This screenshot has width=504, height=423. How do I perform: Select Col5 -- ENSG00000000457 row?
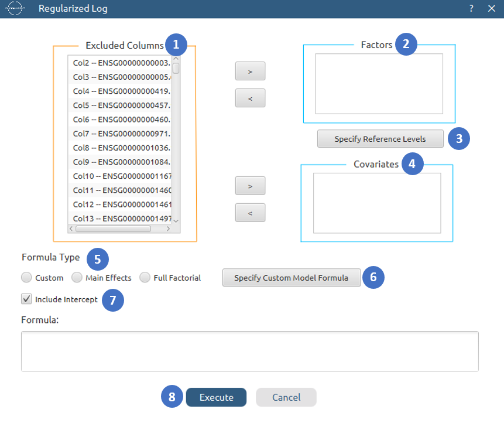120,105
